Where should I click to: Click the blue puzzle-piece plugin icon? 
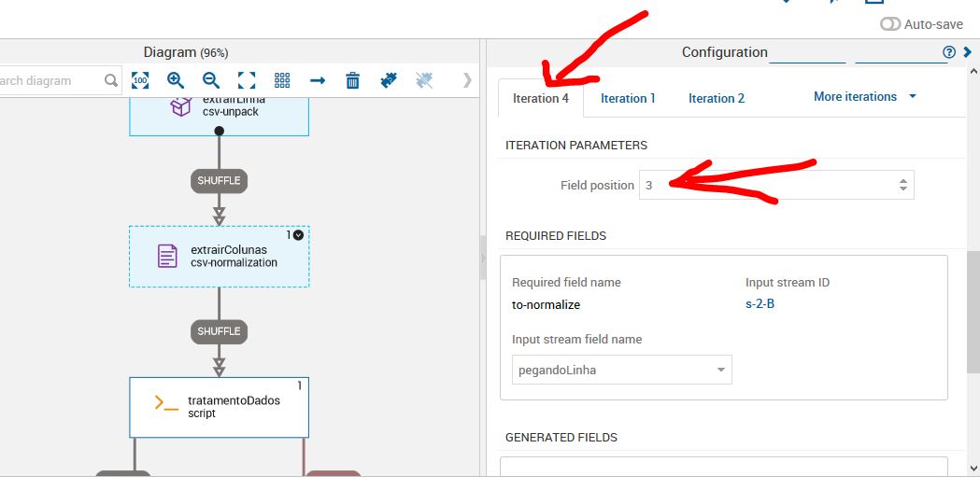point(389,80)
